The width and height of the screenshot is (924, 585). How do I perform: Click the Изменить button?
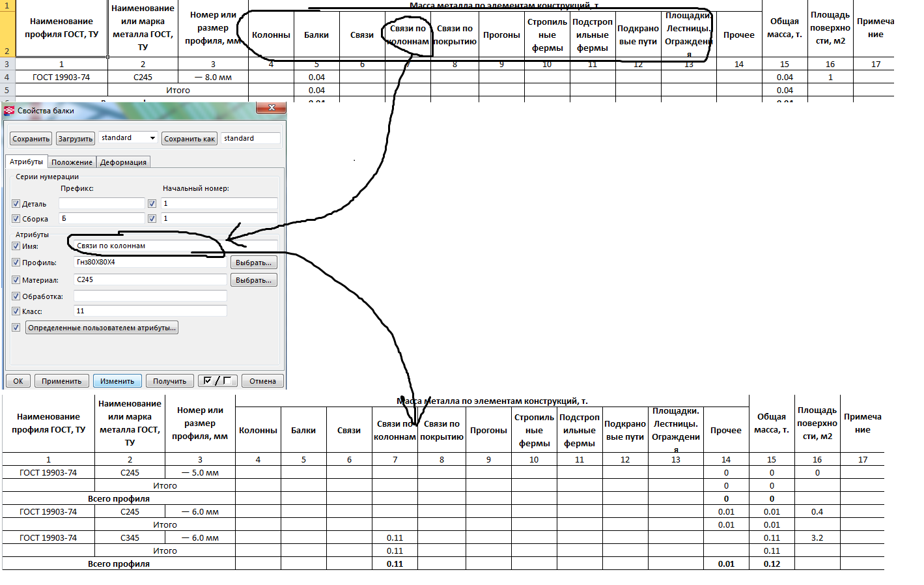click(117, 381)
